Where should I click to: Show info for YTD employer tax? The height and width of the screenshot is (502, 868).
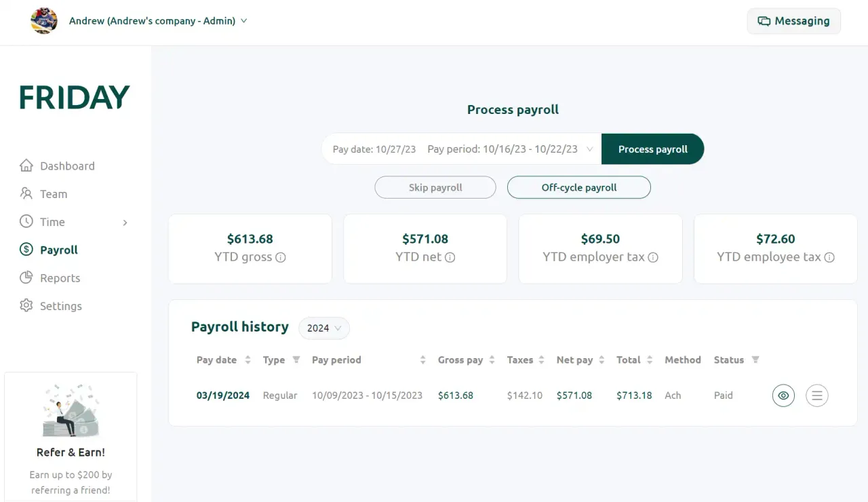click(x=653, y=258)
